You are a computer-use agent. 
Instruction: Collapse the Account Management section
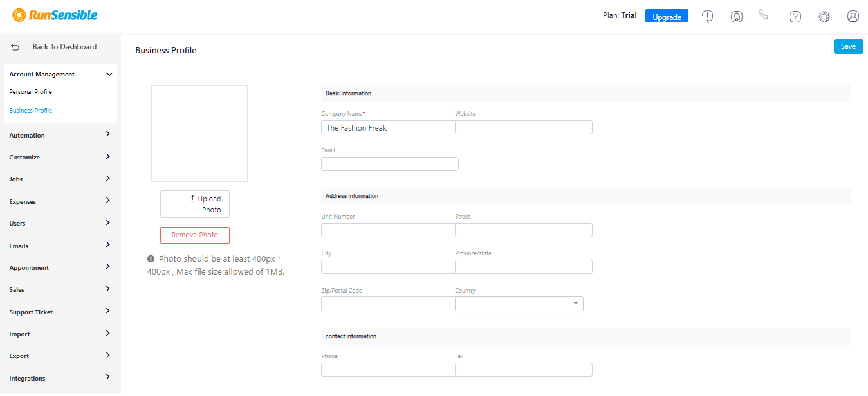coord(60,75)
